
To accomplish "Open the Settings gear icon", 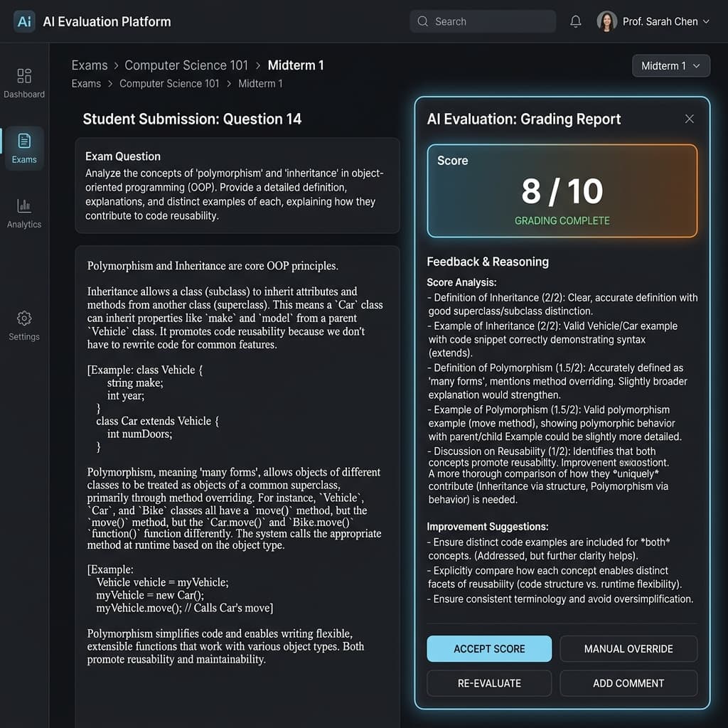I will 24,318.
